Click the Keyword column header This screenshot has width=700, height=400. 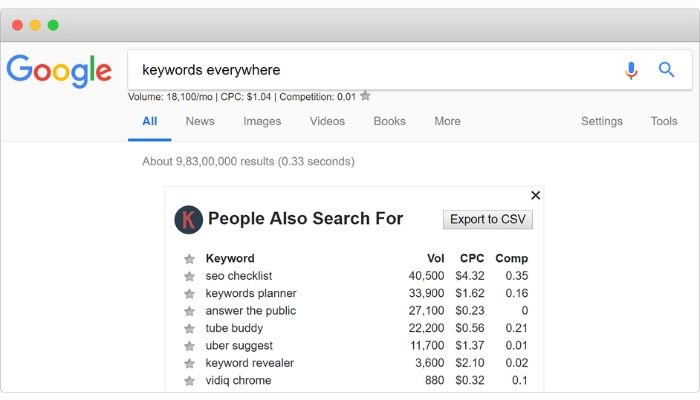230,258
